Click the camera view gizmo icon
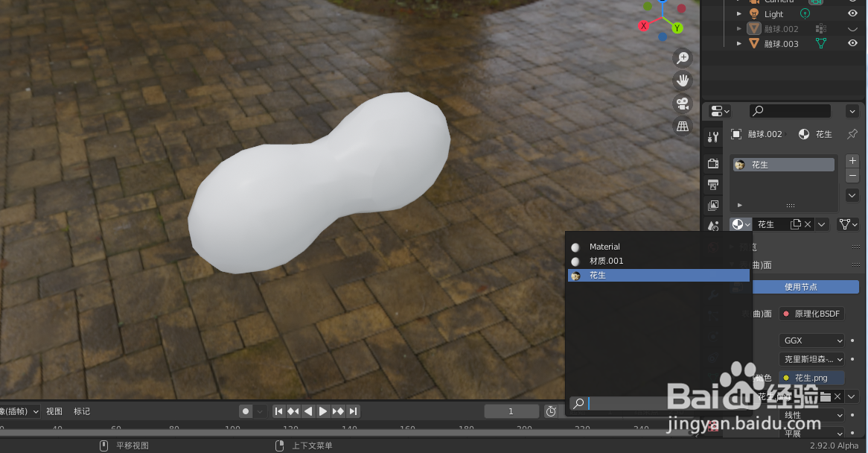The width and height of the screenshot is (868, 453). point(683,103)
